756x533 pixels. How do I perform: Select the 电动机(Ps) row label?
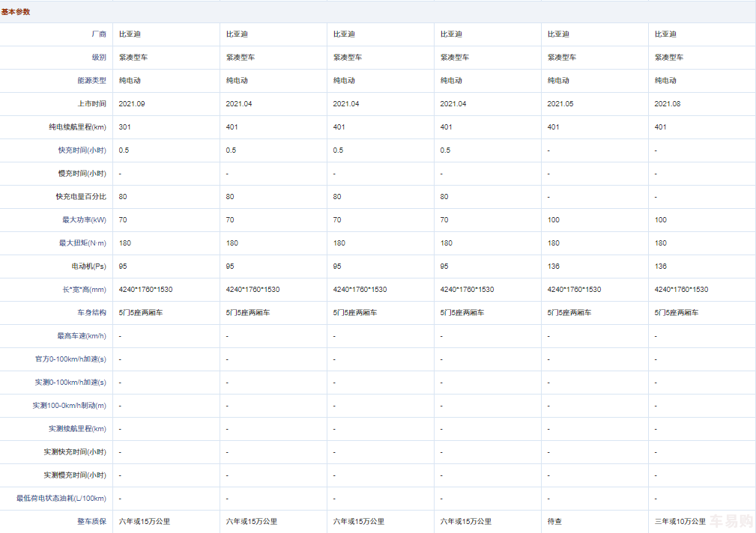88,266
